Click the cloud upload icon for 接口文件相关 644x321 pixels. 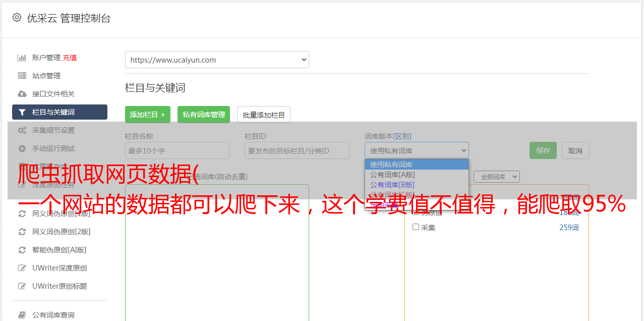(x=22, y=94)
